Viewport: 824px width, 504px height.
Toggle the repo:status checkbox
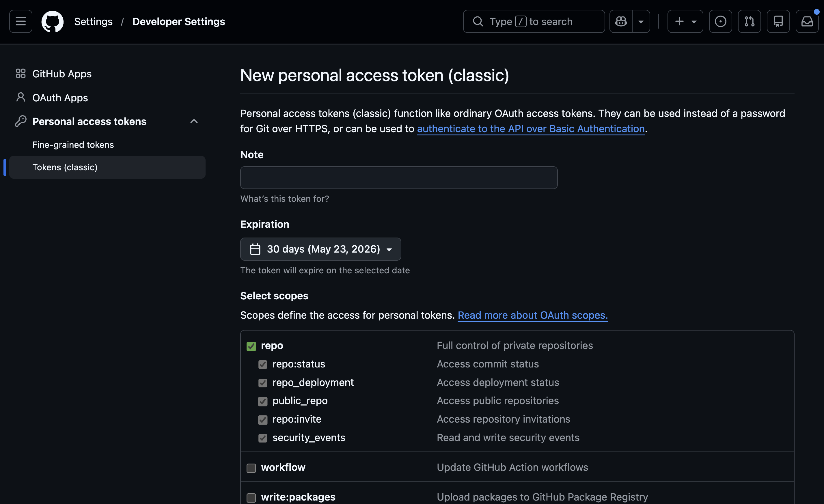[x=263, y=365]
